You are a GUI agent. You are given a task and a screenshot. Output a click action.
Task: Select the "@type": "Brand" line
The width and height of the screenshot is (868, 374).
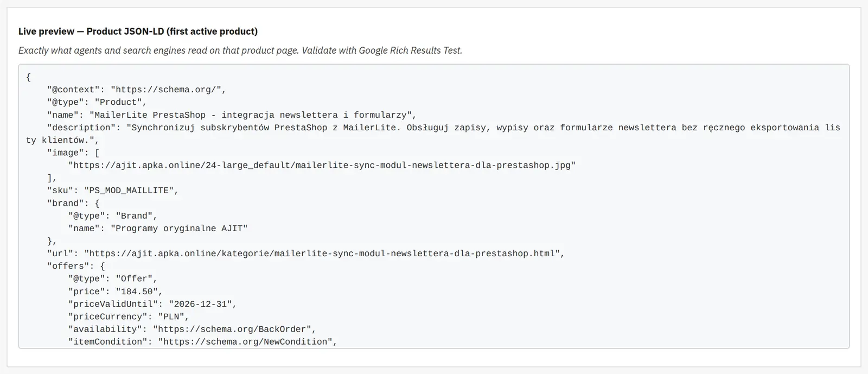(113, 216)
